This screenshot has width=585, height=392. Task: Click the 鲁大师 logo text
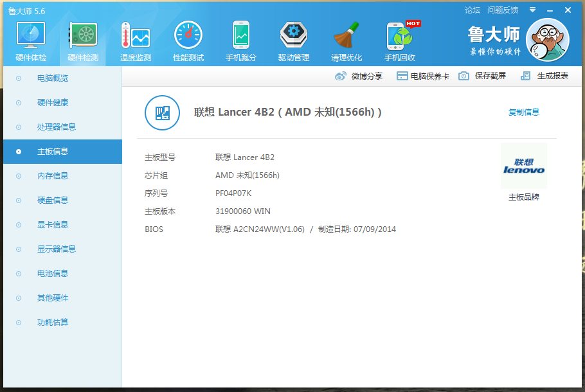494,35
